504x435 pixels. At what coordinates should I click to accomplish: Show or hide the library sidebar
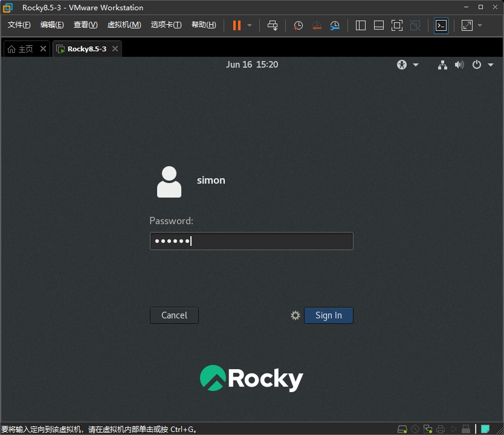(361, 25)
